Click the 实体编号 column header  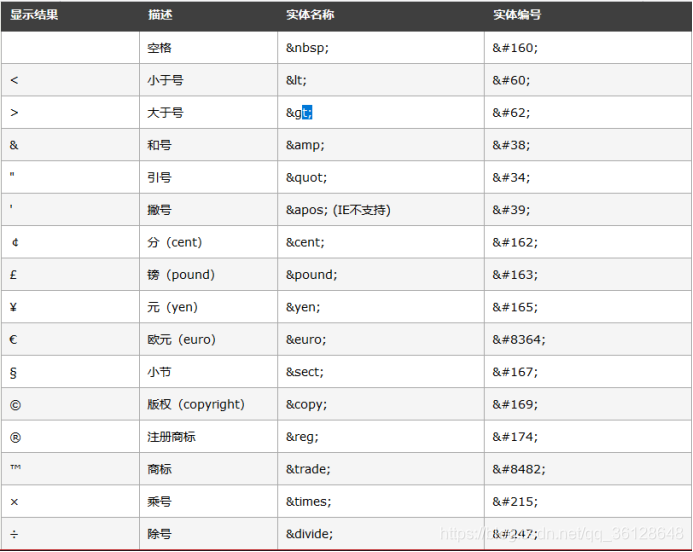click(517, 15)
